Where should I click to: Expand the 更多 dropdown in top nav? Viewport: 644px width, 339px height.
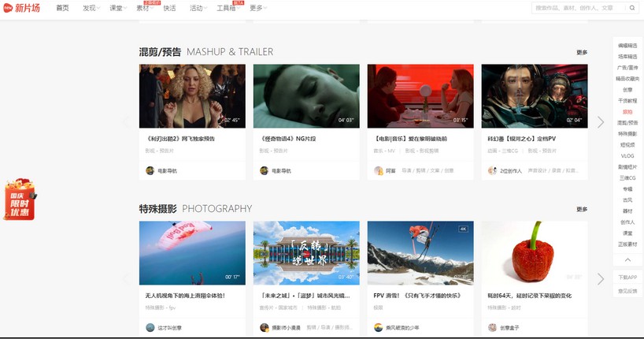(x=258, y=8)
